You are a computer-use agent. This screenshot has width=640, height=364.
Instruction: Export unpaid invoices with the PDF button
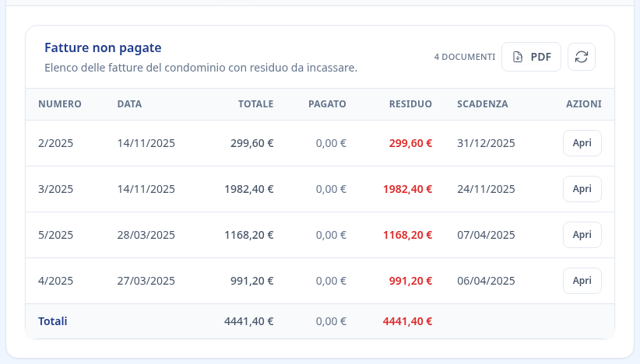coord(531,57)
